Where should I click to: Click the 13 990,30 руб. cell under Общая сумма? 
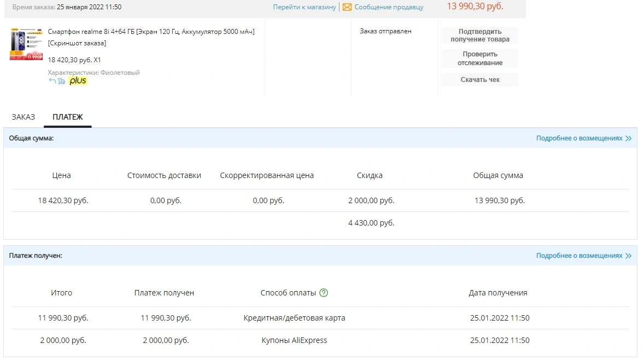(500, 200)
